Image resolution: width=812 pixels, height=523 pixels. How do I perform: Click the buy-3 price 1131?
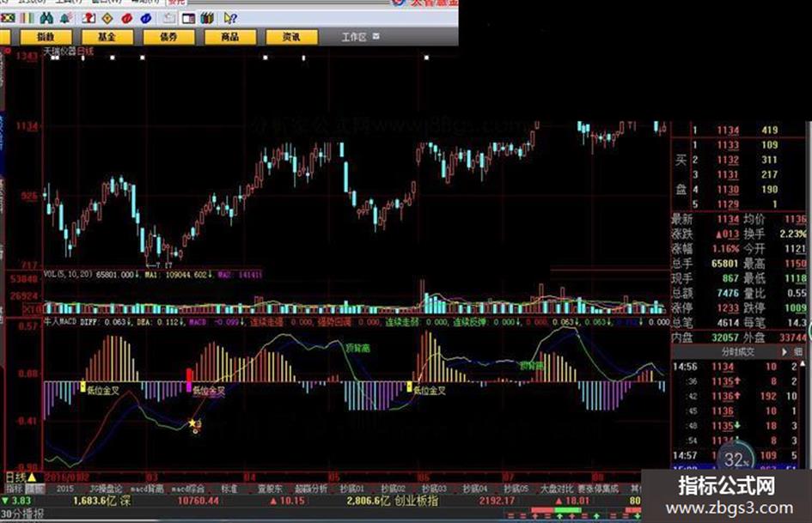(x=728, y=175)
